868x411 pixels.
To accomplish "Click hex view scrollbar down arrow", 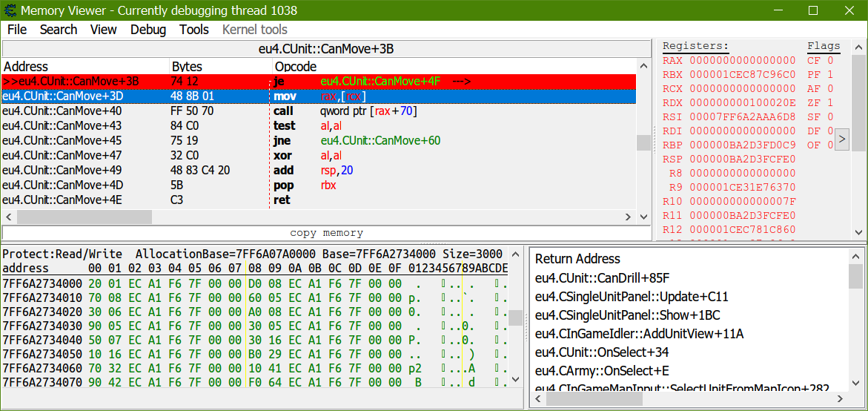I will 515,379.
